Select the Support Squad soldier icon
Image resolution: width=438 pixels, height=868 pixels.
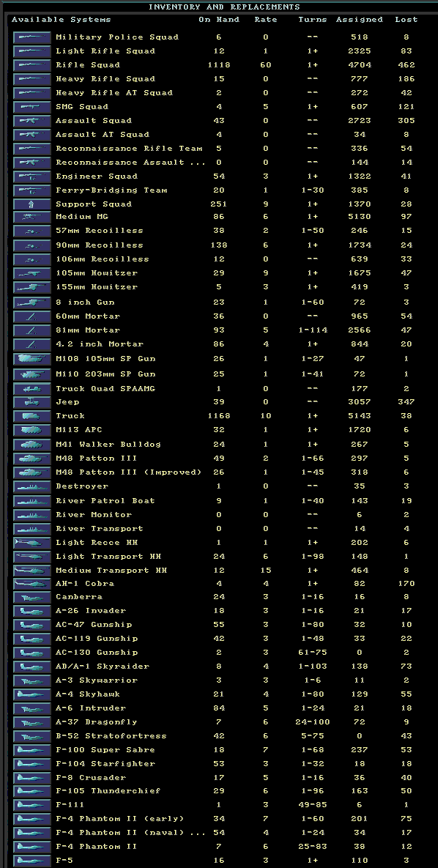click(32, 204)
